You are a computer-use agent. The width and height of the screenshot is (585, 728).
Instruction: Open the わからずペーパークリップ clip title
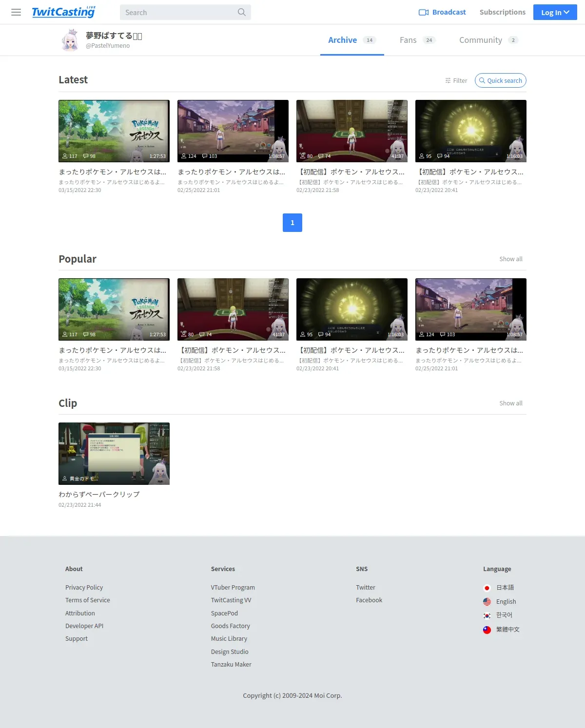point(99,494)
